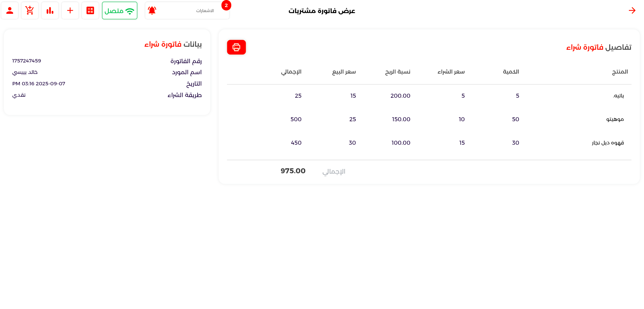
Task: Open the calculator icon
Action: tap(90, 10)
